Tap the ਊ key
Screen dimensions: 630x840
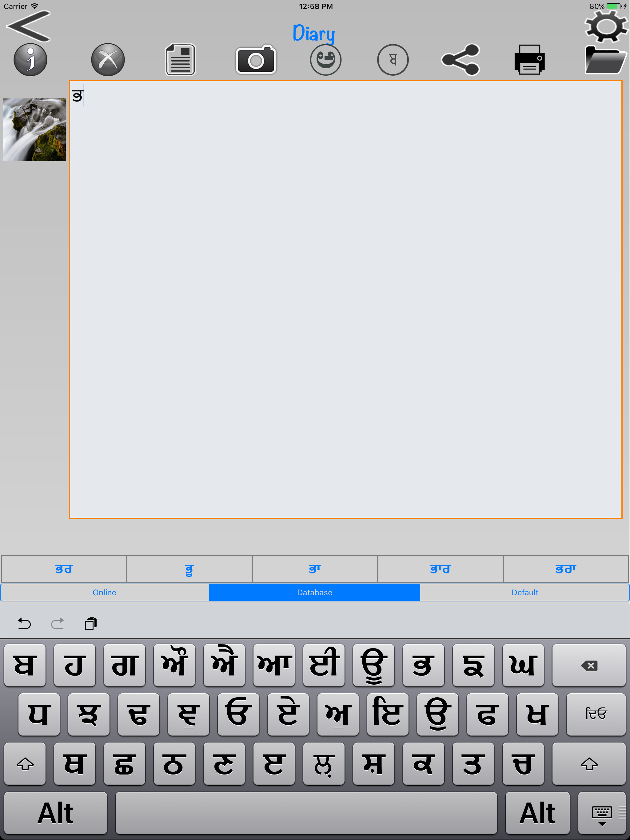(373, 665)
